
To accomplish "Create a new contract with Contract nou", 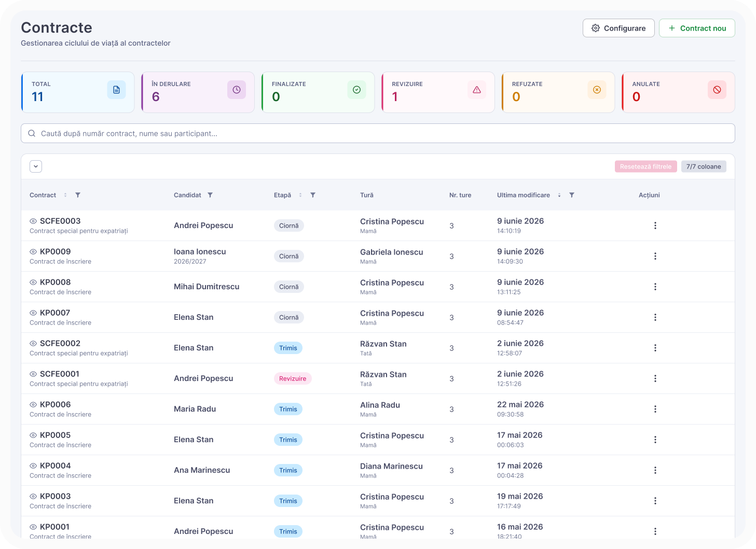I will tap(697, 28).
